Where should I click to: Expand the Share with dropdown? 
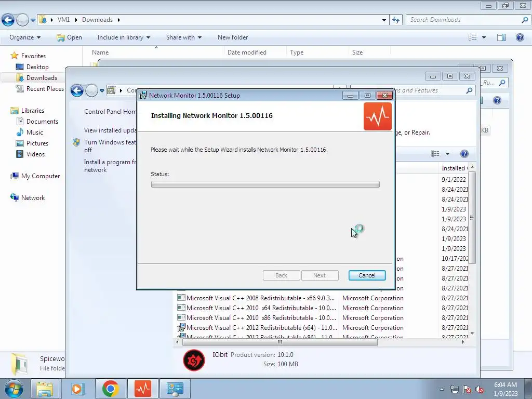(184, 37)
